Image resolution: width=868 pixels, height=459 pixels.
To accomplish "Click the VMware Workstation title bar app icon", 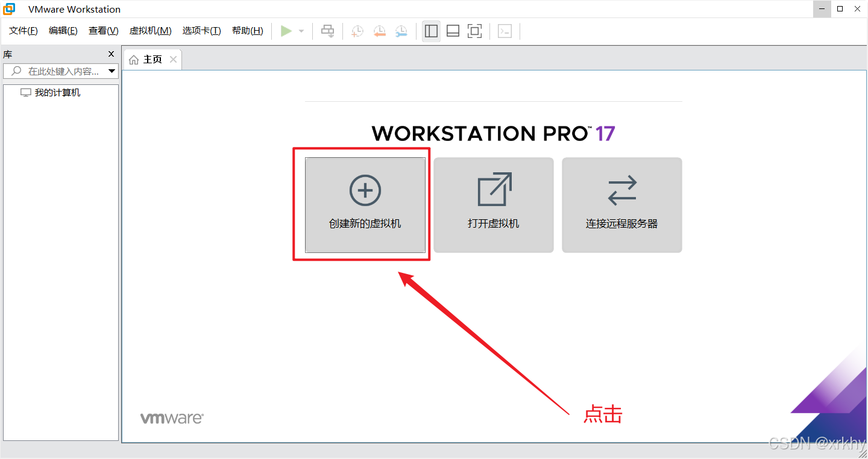I will click(10, 9).
